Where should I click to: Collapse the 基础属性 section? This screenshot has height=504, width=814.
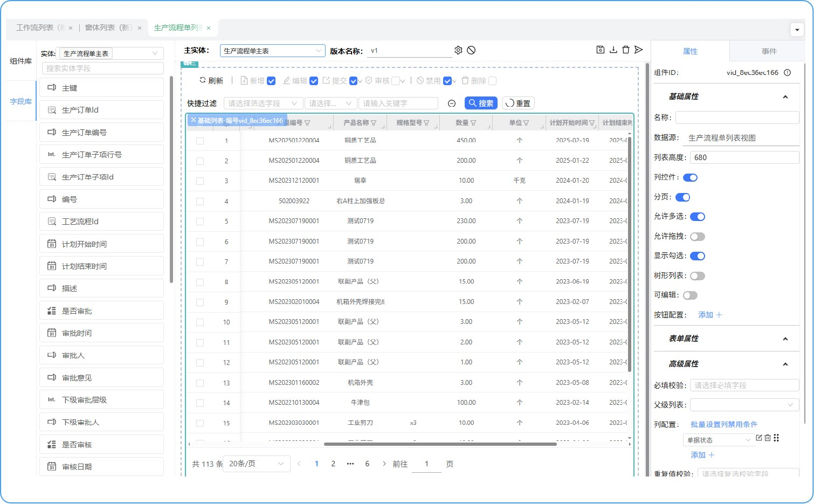click(x=785, y=97)
